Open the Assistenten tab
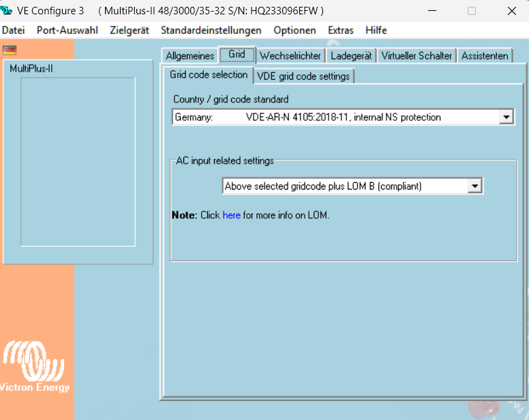 (x=485, y=56)
